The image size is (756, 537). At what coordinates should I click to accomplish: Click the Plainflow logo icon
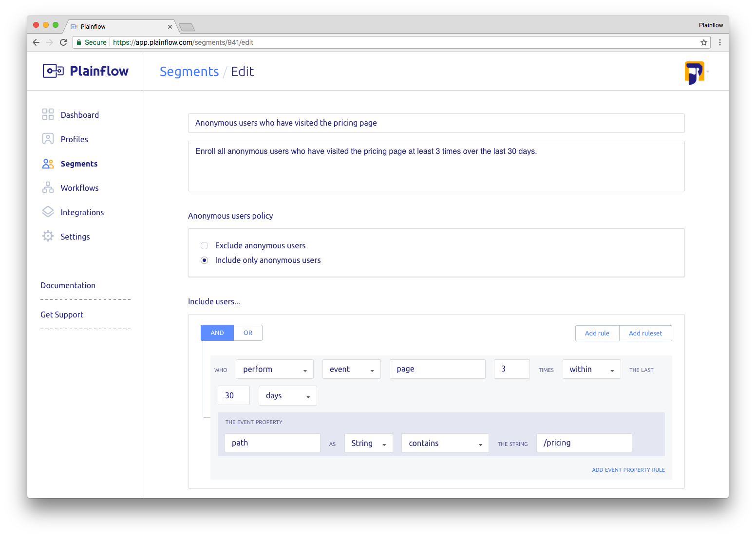tap(53, 71)
